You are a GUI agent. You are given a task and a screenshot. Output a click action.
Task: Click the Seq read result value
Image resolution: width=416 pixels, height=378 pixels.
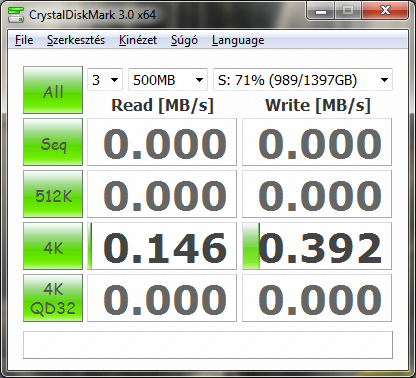162,142
